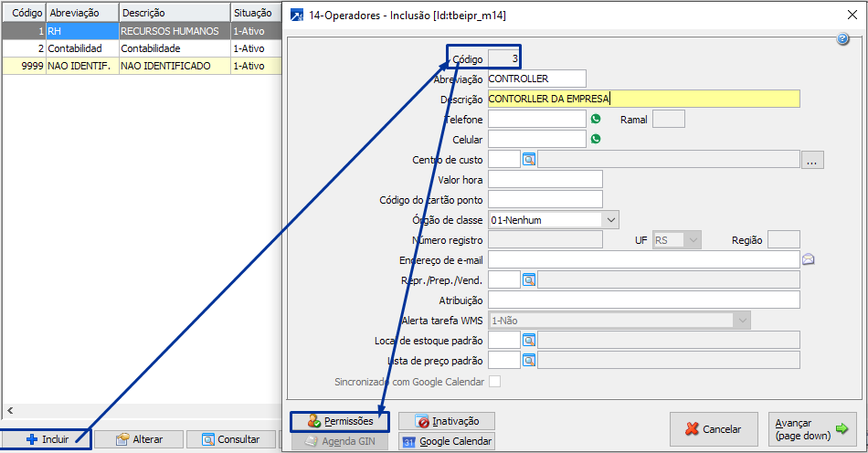Viewport: 868px width, 453px height.
Task: Focus the Valor hora input field
Action: click(545, 179)
